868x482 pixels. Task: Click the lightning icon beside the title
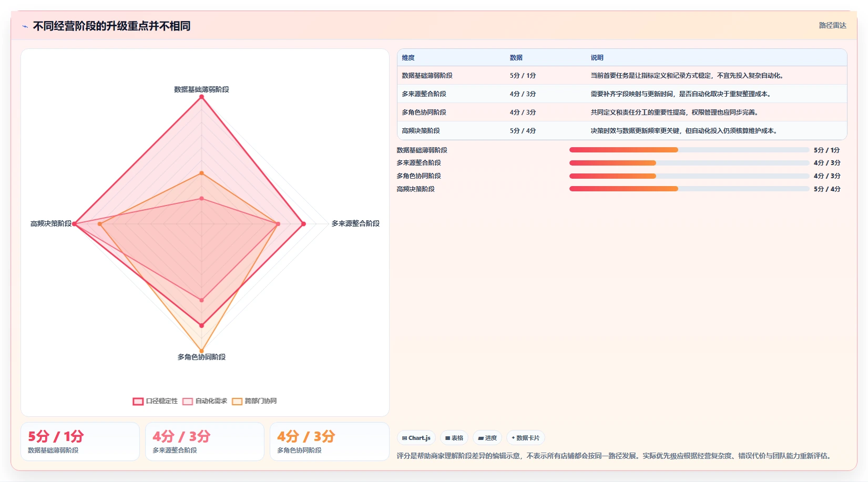(x=25, y=26)
